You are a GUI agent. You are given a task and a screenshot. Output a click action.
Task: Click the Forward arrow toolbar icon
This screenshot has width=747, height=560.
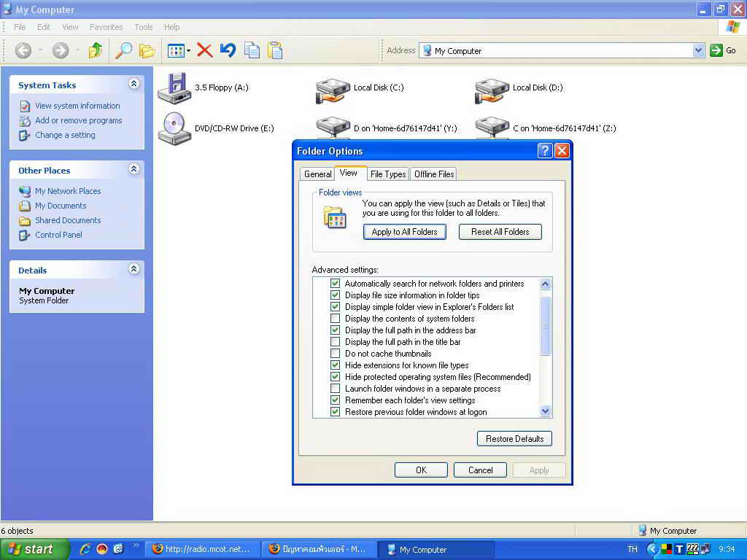pyautogui.click(x=61, y=50)
